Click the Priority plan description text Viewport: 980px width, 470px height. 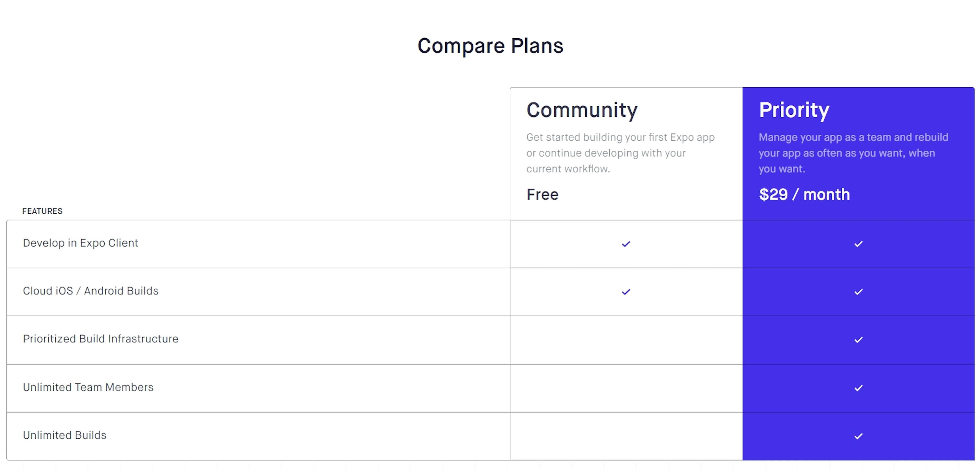click(x=853, y=153)
